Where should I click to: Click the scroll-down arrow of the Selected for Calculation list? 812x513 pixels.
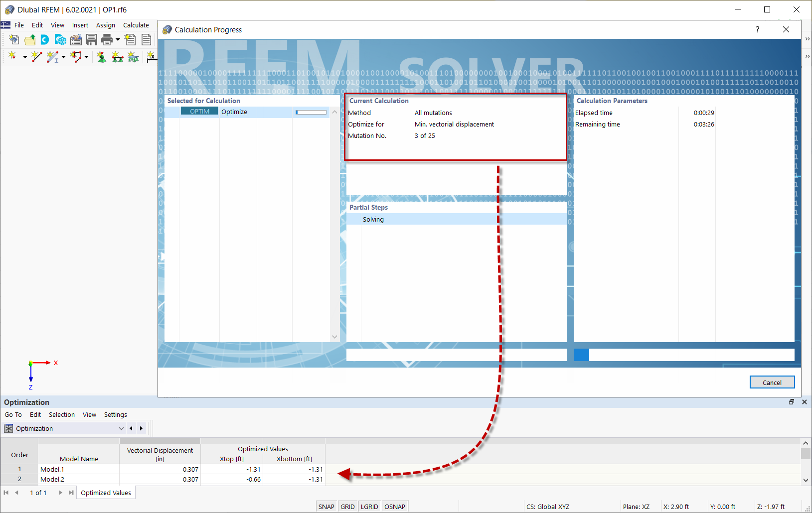coord(334,337)
